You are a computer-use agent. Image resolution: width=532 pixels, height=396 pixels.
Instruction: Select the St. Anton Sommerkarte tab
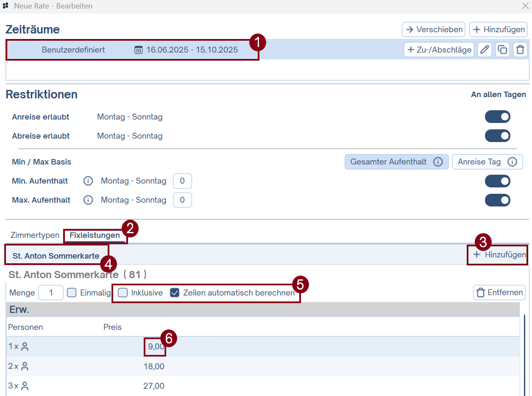point(56,256)
